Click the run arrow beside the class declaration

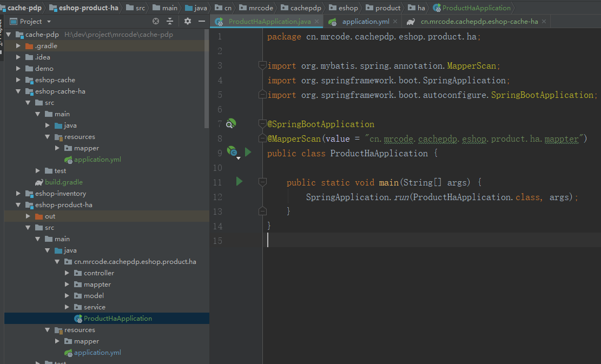click(x=248, y=152)
